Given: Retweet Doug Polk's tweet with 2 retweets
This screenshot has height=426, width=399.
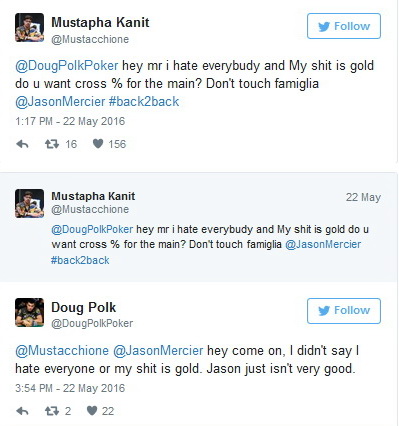Looking at the screenshot, I should coord(52,411).
